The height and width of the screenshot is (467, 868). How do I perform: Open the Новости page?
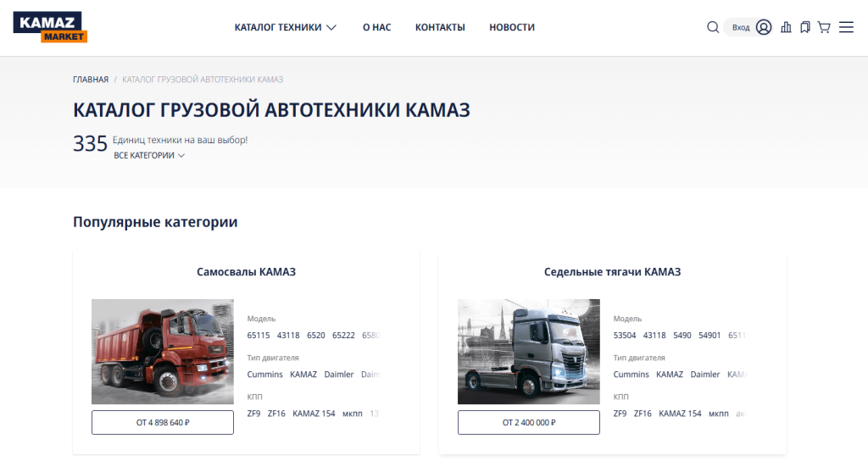click(512, 27)
